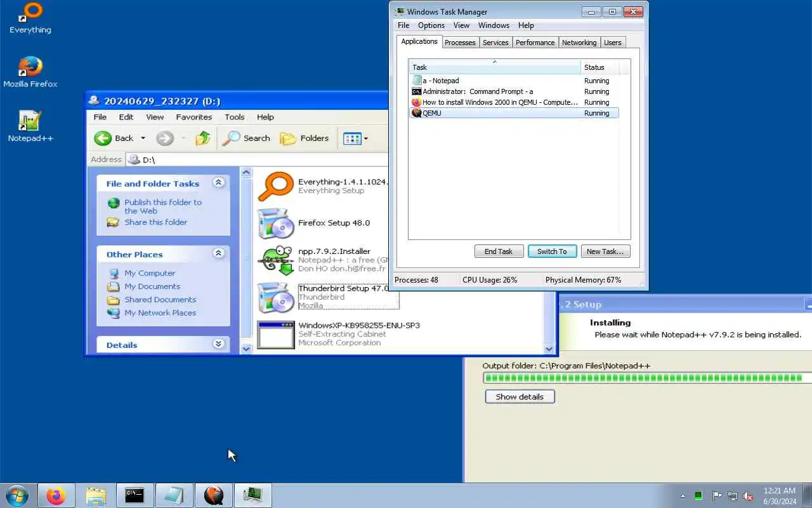Click the D:\ address bar field
The image size is (812, 508).
pyautogui.click(x=257, y=159)
